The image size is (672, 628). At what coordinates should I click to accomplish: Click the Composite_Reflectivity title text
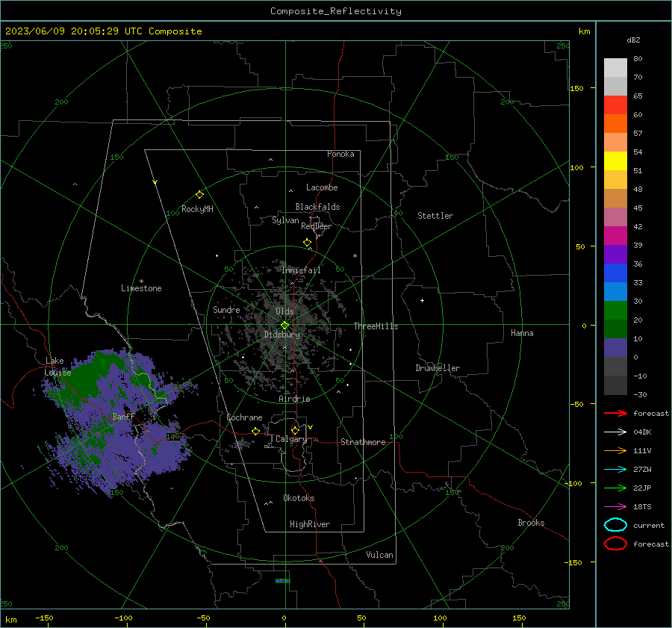point(336,11)
